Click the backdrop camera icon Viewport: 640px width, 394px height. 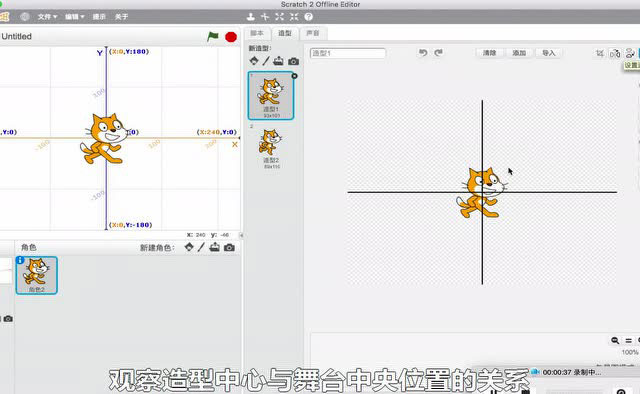click(x=8, y=318)
